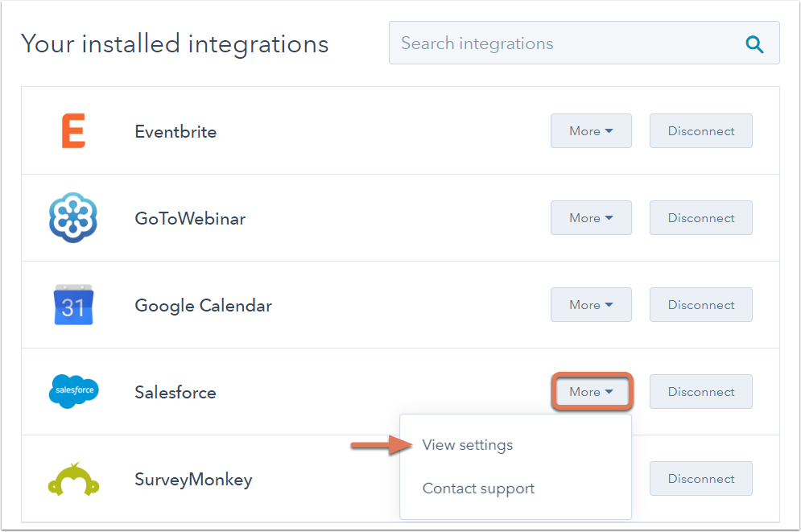Click the SurveyMonkey integration name

coord(193,480)
